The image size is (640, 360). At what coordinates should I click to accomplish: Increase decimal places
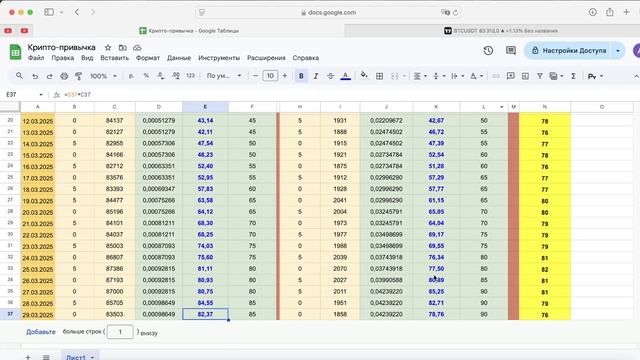pos(176,76)
